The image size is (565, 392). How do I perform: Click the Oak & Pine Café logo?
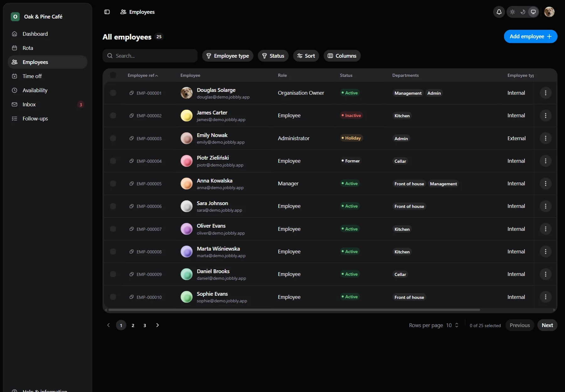tap(15, 17)
